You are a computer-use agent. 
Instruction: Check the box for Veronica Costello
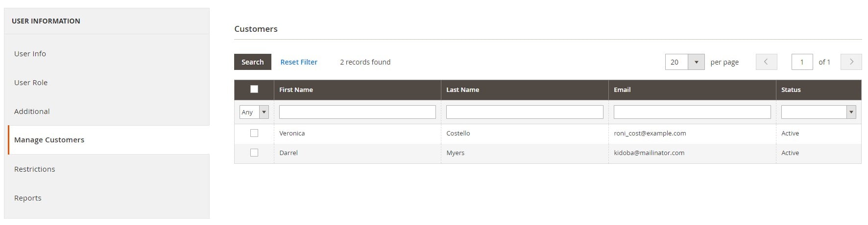[x=254, y=133]
